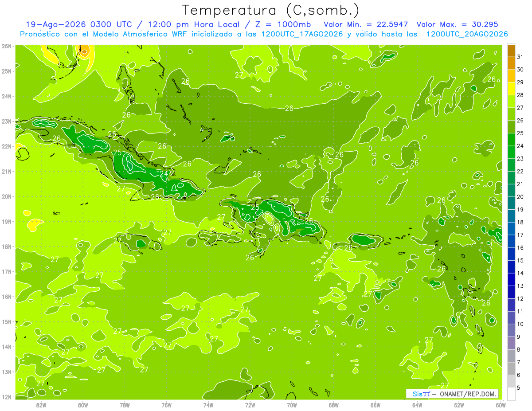
Task: Click the 22 value on the color scale
Action: tap(520, 171)
